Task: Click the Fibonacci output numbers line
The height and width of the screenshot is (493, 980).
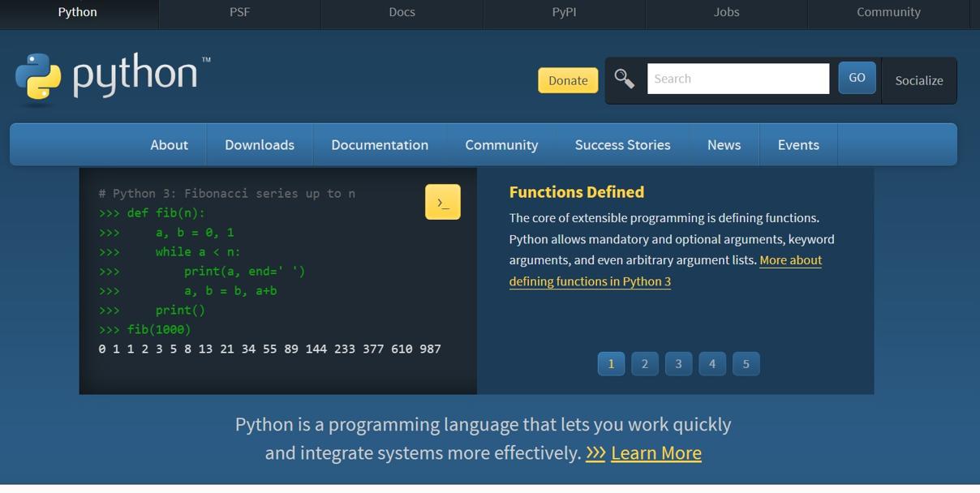Action: click(x=270, y=349)
